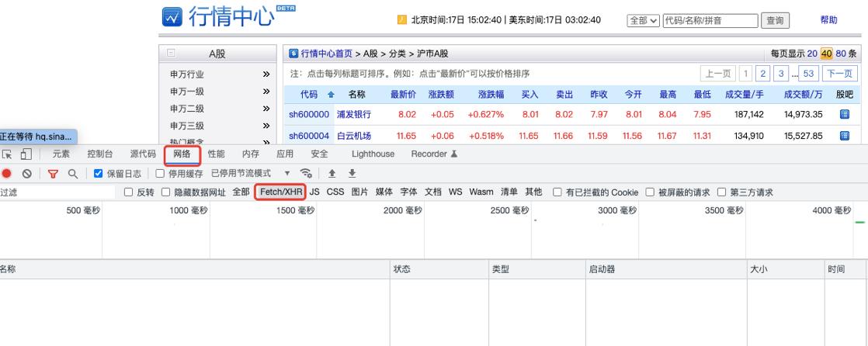This screenshot has height=346, width=868.
Task: Switch to 控制台 tab
Action: point(100,154)
